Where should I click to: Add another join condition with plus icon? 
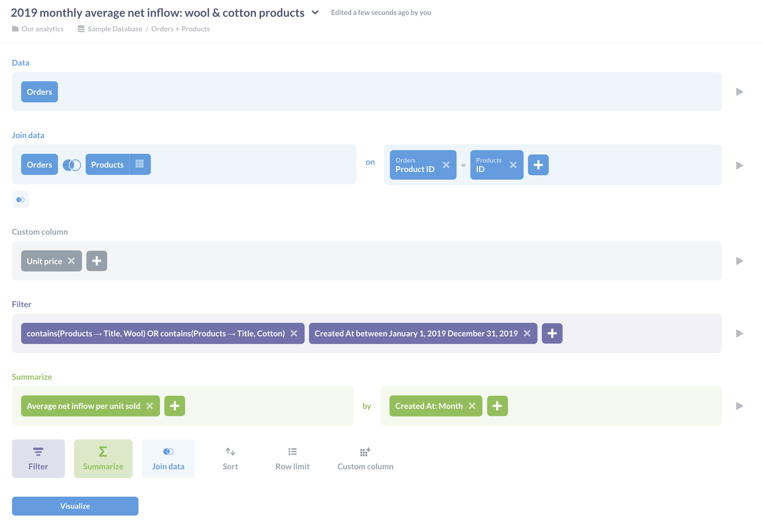coord(538,165)
